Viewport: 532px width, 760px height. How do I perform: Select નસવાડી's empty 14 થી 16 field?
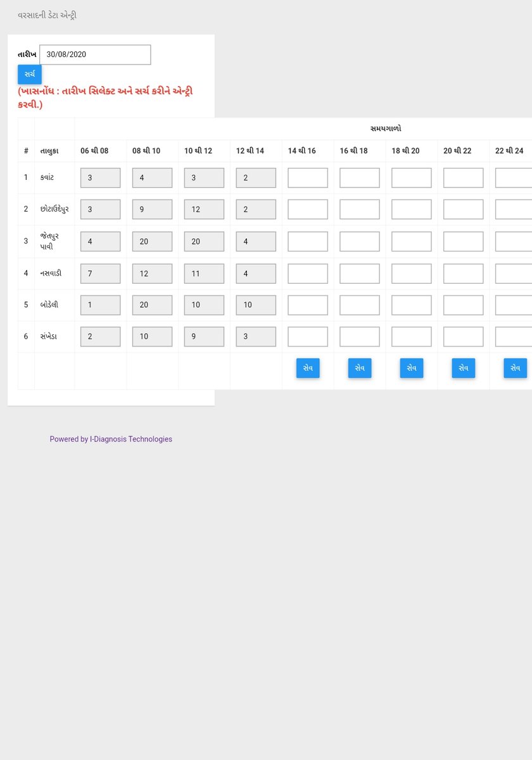point(308,273)
